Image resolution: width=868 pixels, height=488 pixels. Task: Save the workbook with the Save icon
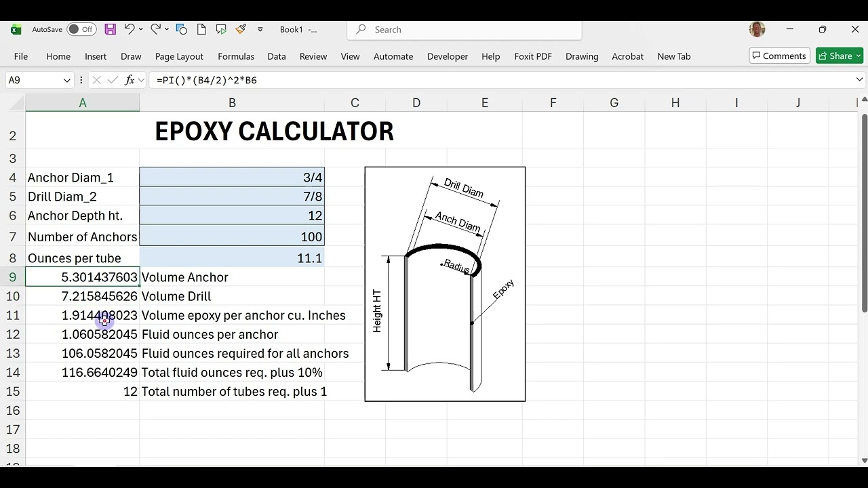click(x=110, y=29)
